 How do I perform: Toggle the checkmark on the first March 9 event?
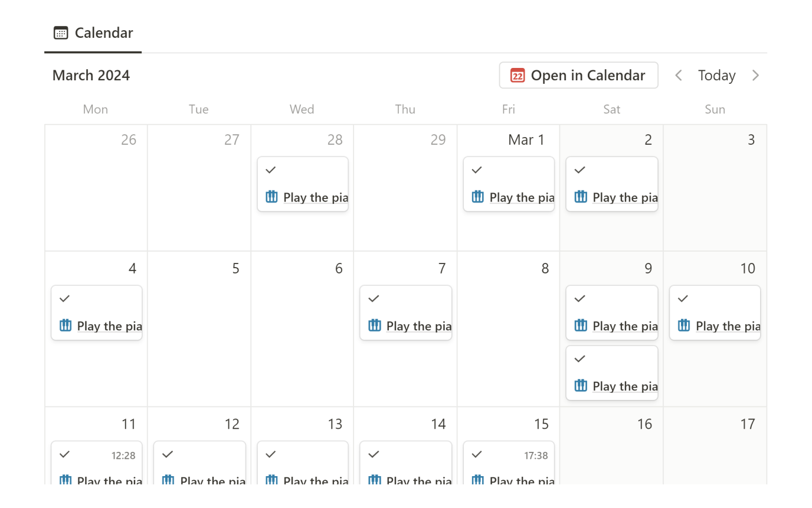tap(579, 298)
